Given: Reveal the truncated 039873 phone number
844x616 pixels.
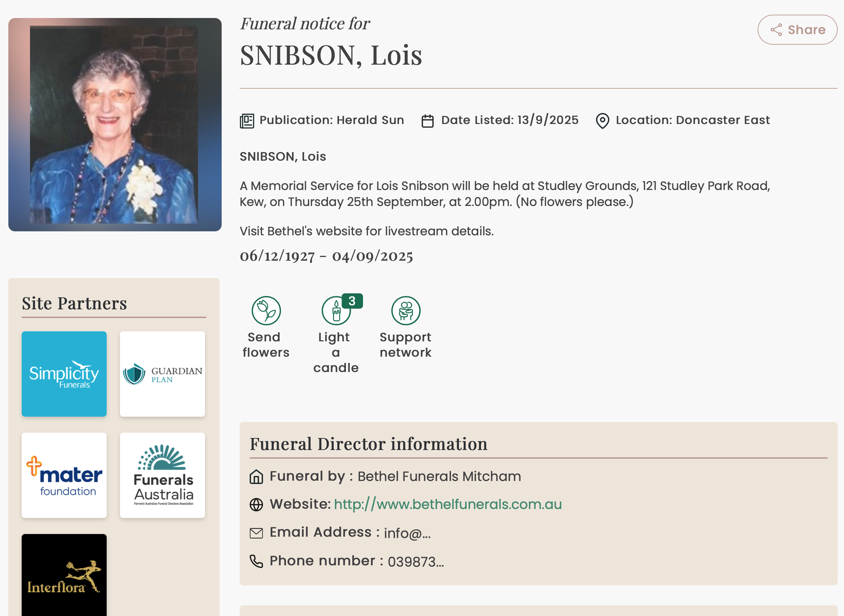Looking at the screenshot, I should tap(415, 562).
